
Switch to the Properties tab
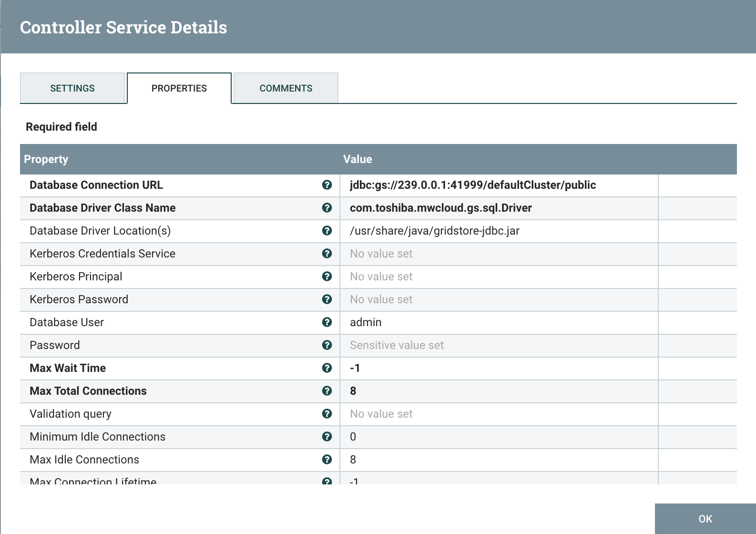[179, 88]
